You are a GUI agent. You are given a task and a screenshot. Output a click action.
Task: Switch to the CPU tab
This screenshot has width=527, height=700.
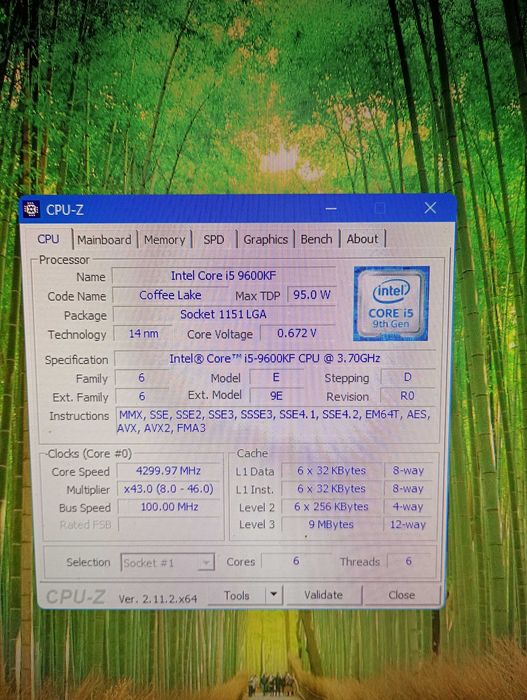(x=48, y=239)
